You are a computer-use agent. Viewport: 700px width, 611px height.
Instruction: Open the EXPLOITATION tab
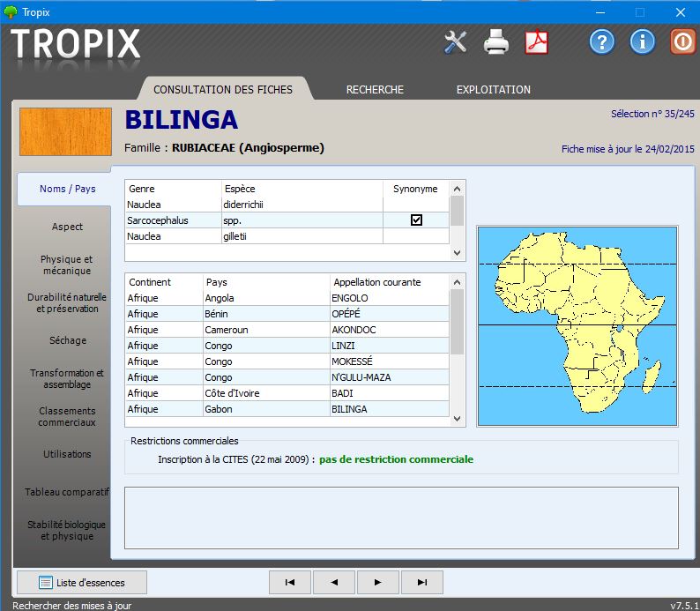(x=494, y=89)
